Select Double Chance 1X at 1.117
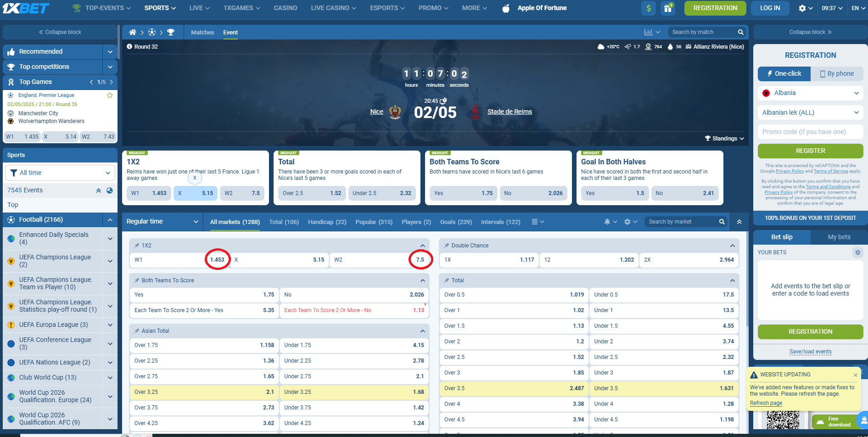 coord(489,260)
